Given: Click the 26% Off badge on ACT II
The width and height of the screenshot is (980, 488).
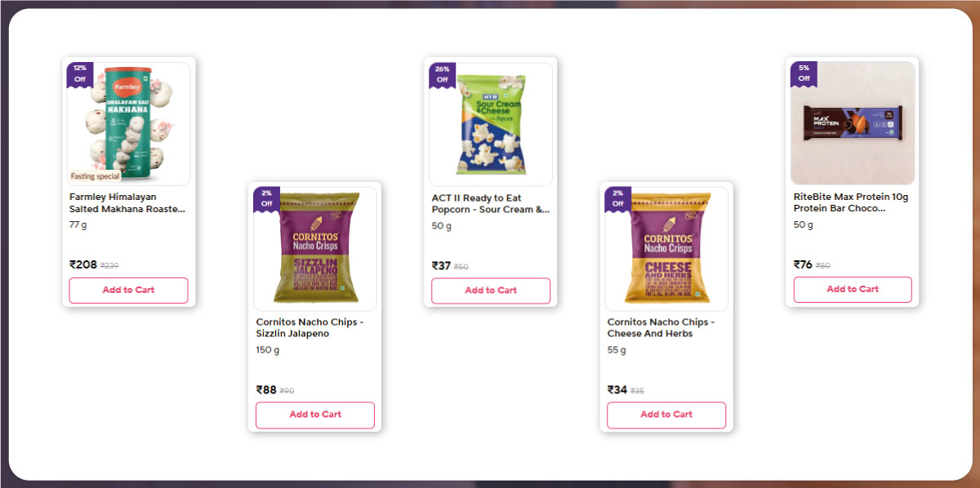Looking at the screenshot, I should coord(442,74).
